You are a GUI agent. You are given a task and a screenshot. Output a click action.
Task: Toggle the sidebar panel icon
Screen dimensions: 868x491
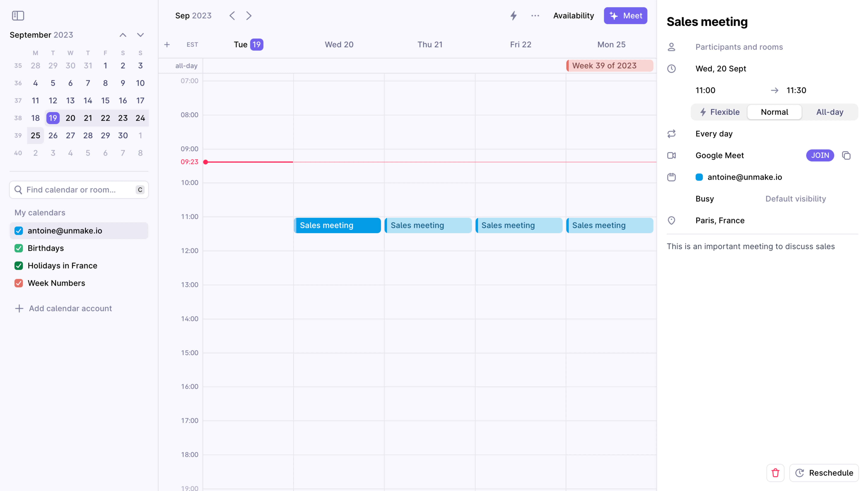tap(18, 16)
